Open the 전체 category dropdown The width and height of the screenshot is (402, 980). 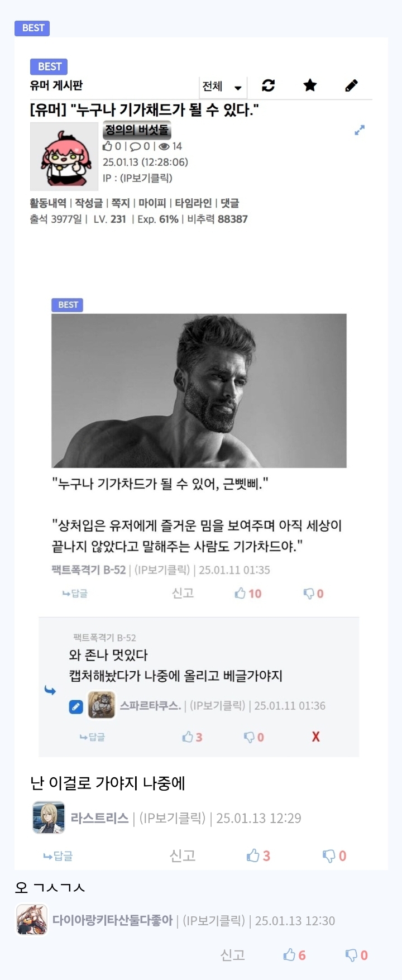click(222, 87)
